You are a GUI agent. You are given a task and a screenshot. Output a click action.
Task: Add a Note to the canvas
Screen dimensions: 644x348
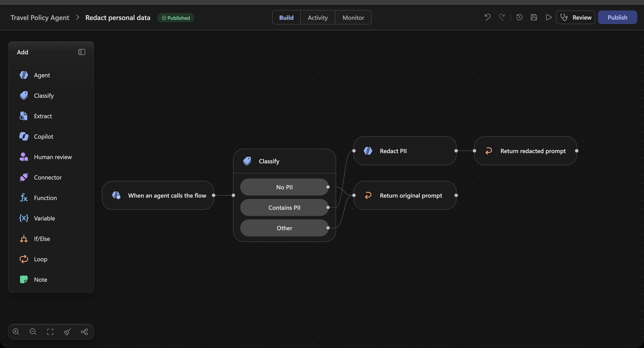(x=51, y=280)
